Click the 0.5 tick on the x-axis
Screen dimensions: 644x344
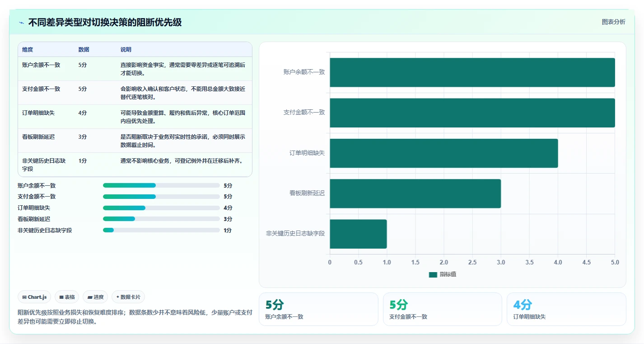pos(358,262)
